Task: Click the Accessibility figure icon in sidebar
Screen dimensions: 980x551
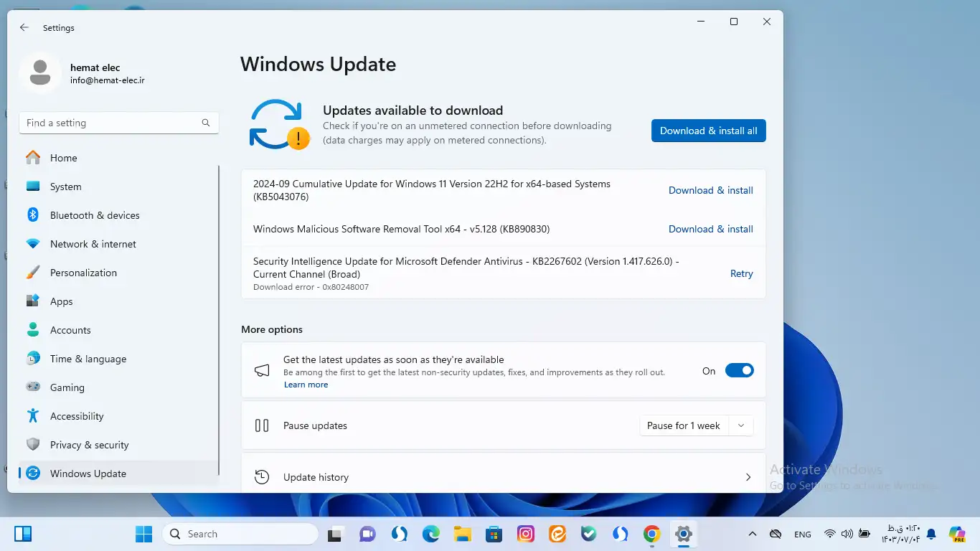Action: coord(33,416)
